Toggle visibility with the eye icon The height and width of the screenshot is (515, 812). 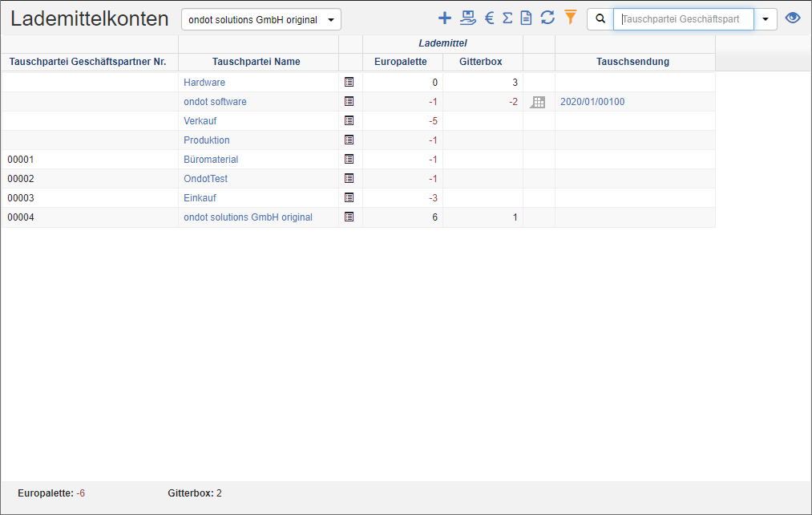tap(793, 18)
